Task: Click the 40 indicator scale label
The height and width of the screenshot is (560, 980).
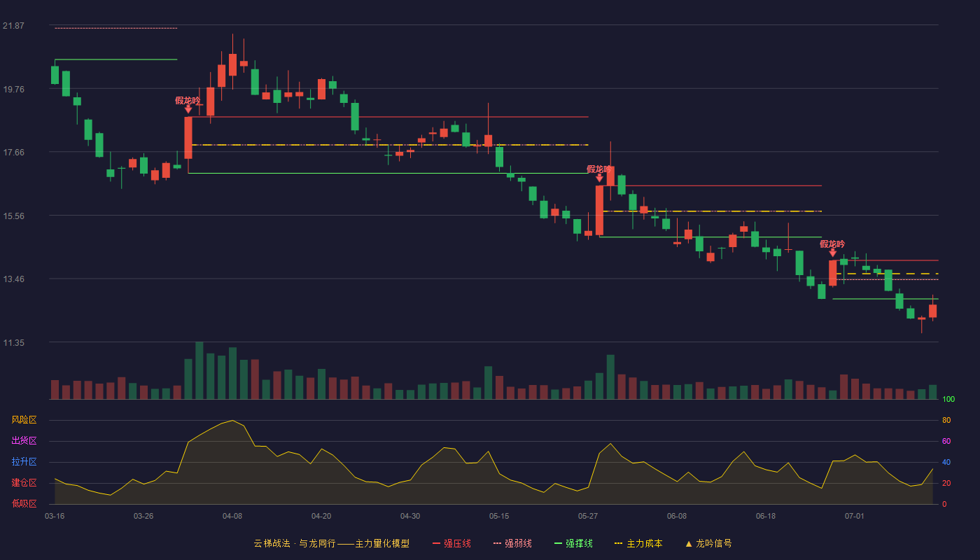Action: point(946,462)
